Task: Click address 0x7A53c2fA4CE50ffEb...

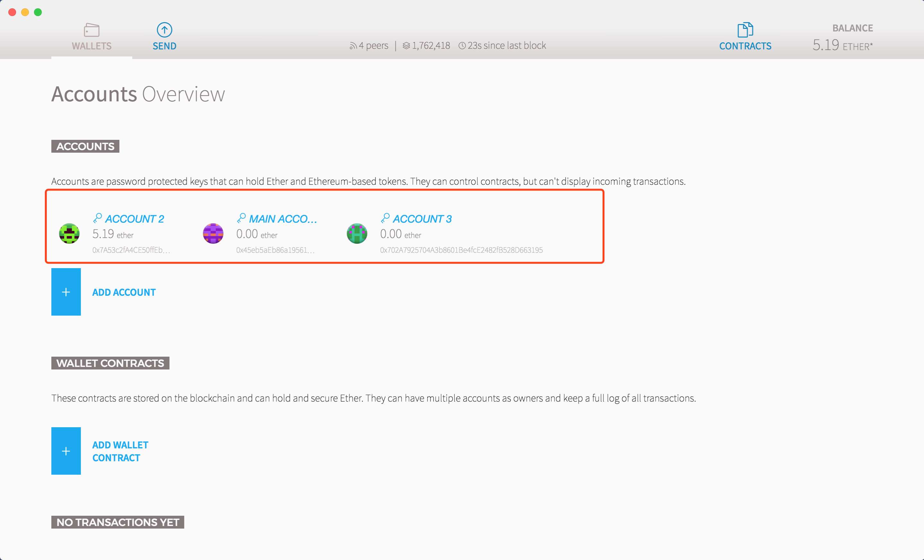Action: click(131, 250)
